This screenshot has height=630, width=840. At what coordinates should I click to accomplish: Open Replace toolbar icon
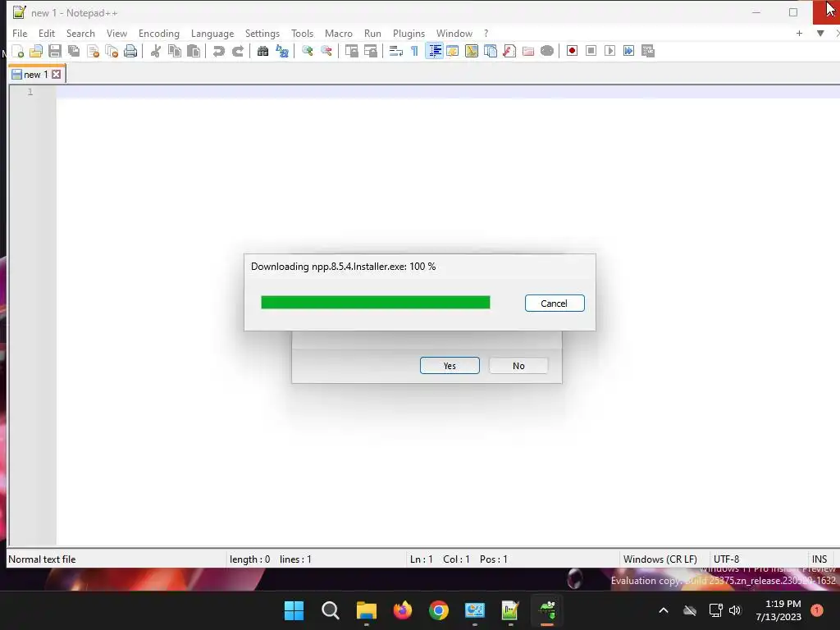click(282, 51)
